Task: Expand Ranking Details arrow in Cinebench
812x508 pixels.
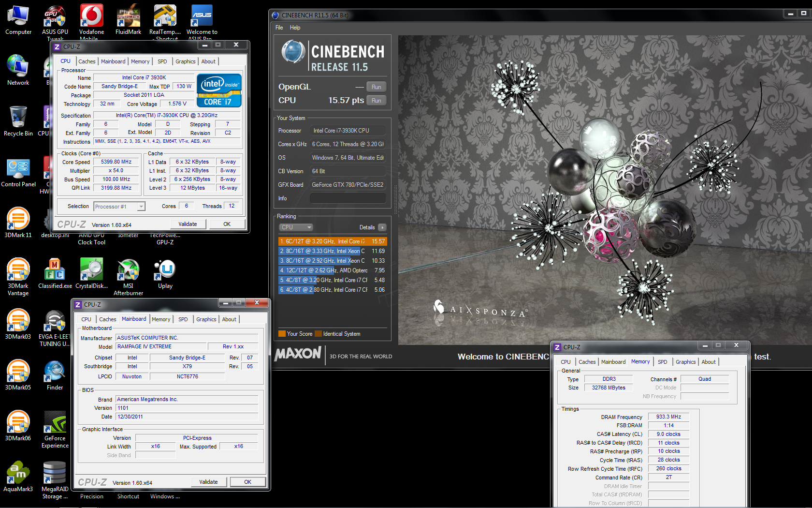Action: [x=382, y=227]
